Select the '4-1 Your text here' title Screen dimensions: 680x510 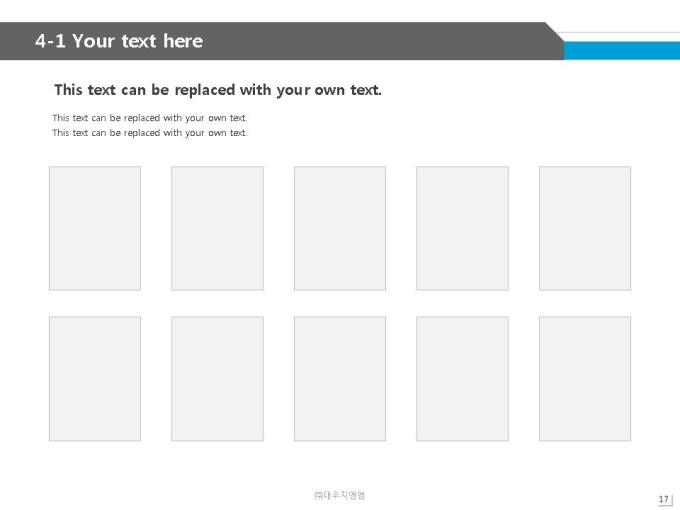[x=119, y=41]
